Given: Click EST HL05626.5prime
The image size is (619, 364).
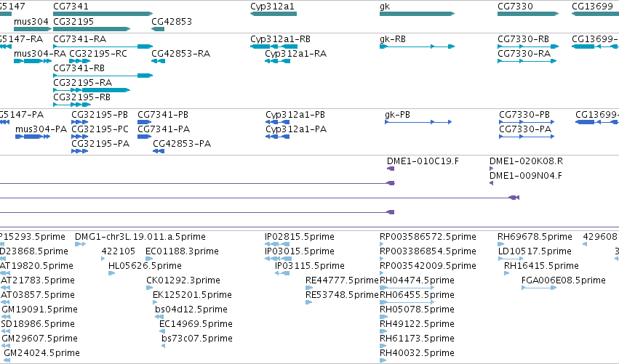Looking at the screenshot, I should 112,273.
